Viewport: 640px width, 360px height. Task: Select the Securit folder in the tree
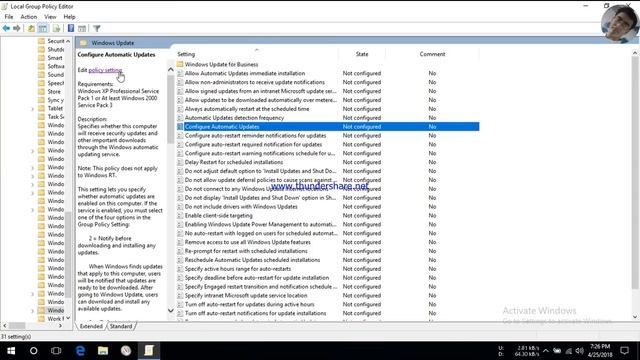click(x=56, y=41)
